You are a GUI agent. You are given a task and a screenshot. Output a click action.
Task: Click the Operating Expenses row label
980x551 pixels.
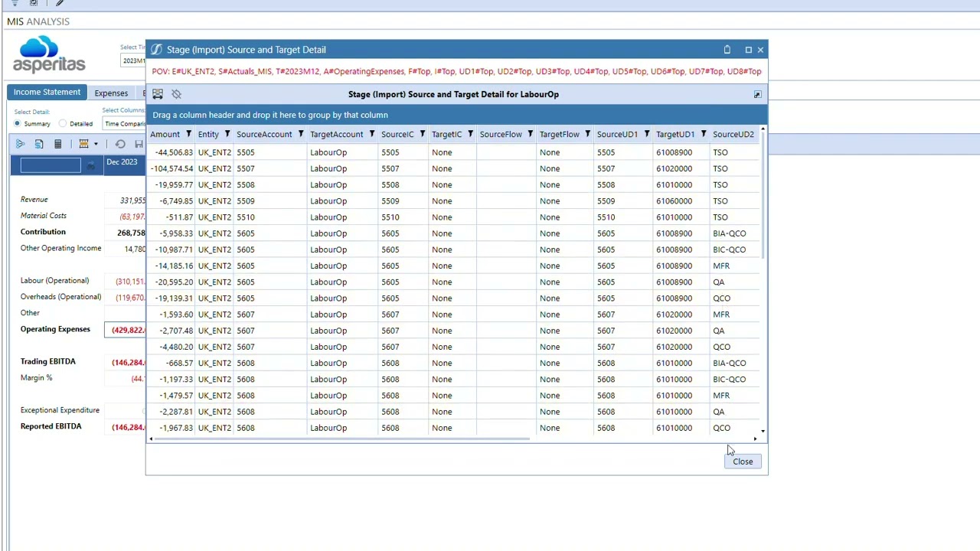tap(55, 329)
